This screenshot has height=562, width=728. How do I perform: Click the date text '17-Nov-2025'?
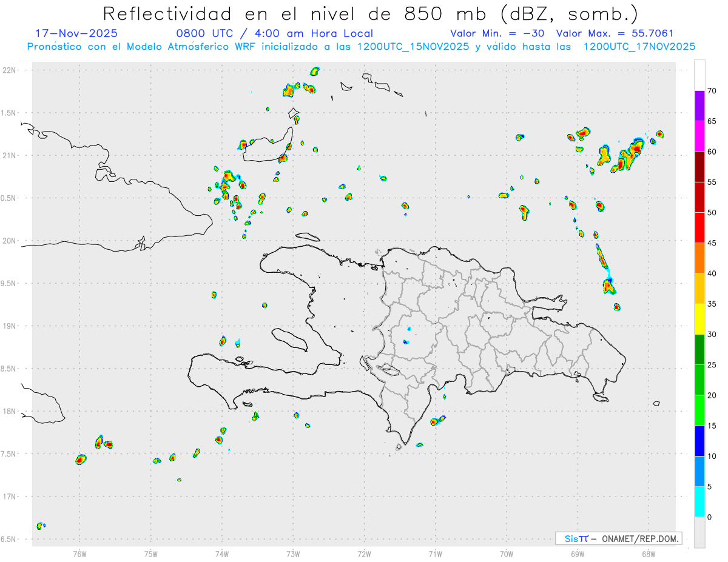pyautogui.click(x=76, y=33)
